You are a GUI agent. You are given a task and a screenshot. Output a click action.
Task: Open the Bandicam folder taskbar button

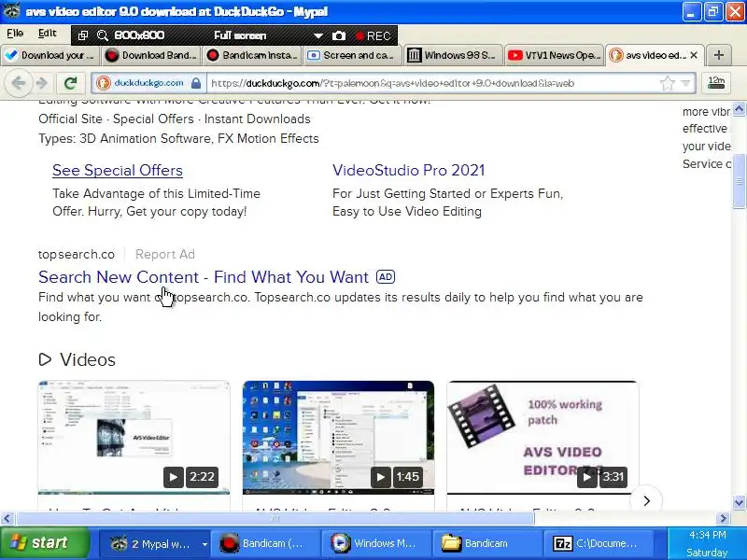(x=486, y=543)
